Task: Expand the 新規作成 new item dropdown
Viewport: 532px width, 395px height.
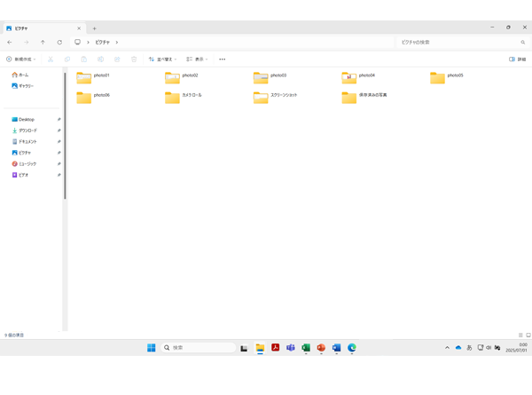Action: 21,59
